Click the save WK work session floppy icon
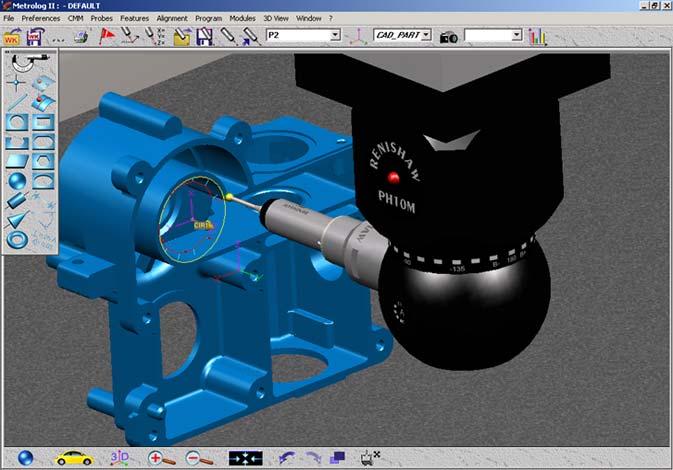This screenshot has height=470, width=673. (x=35, y=36)
